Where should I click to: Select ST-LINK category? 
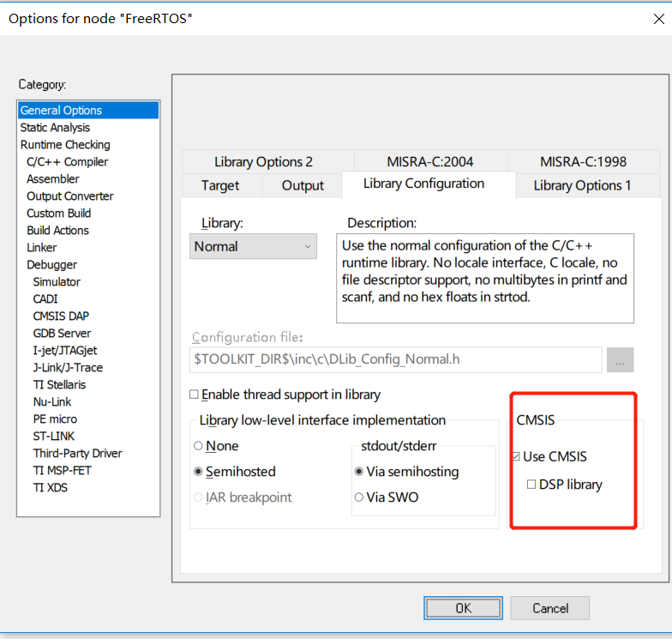click(x=53, y=436)
